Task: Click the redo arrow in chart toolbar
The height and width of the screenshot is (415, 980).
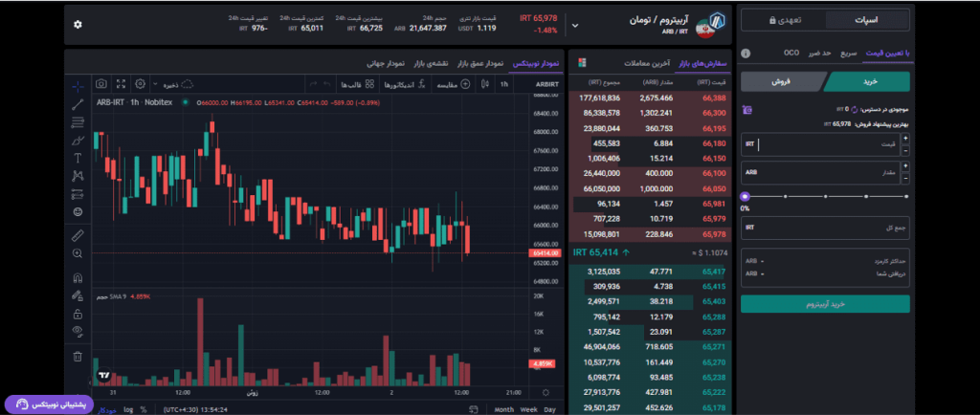Action: click(311, 84)
